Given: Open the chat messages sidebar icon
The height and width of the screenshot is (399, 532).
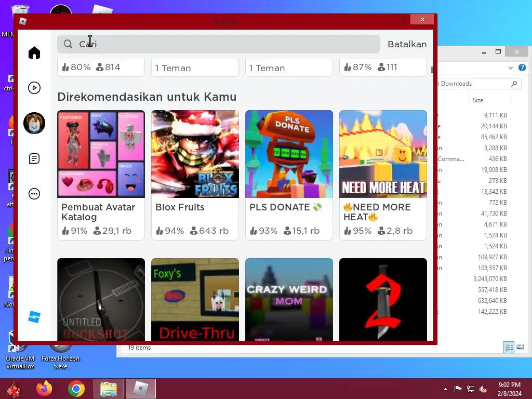Looking at the screenshot, I should click(x=34, y=158).
